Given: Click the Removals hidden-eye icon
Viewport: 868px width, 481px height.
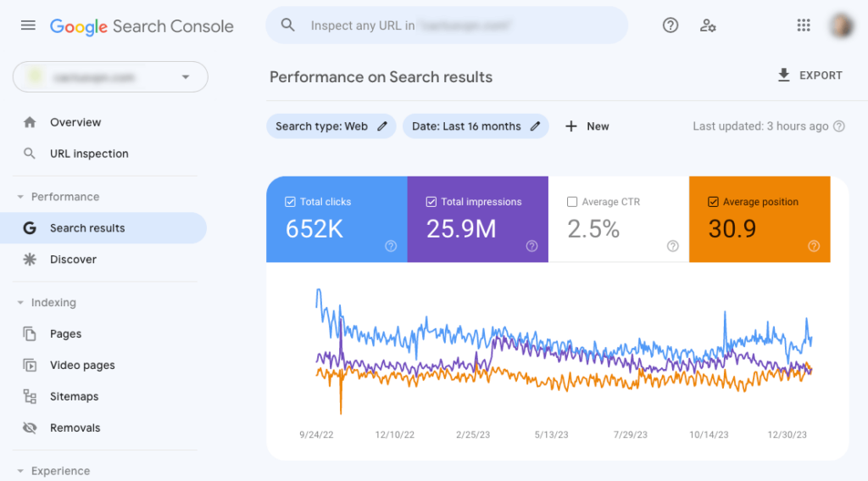Looking at the screenshot, I should 30,428.
